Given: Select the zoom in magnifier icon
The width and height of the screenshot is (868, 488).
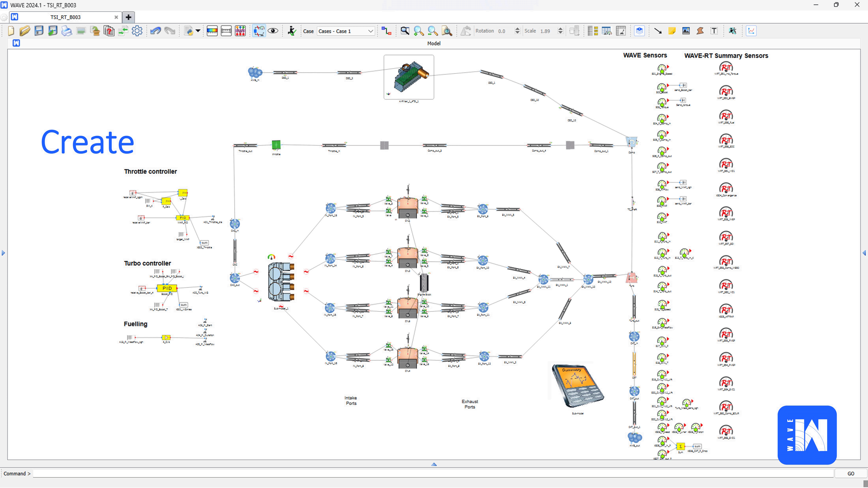Looking at the screenshot, I should pos(418,31).
